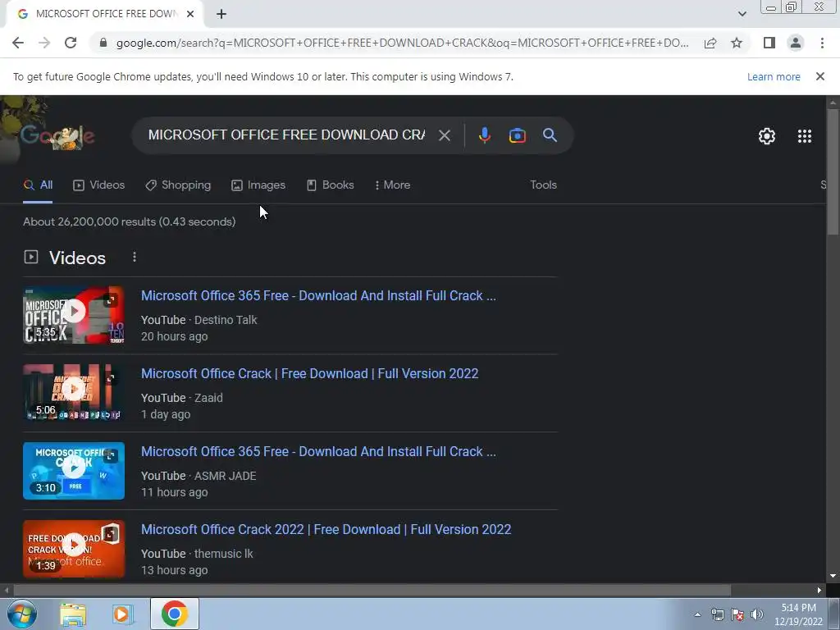
Task: Play the 5:35 video thumbnail
Action: tap(74, 315)
